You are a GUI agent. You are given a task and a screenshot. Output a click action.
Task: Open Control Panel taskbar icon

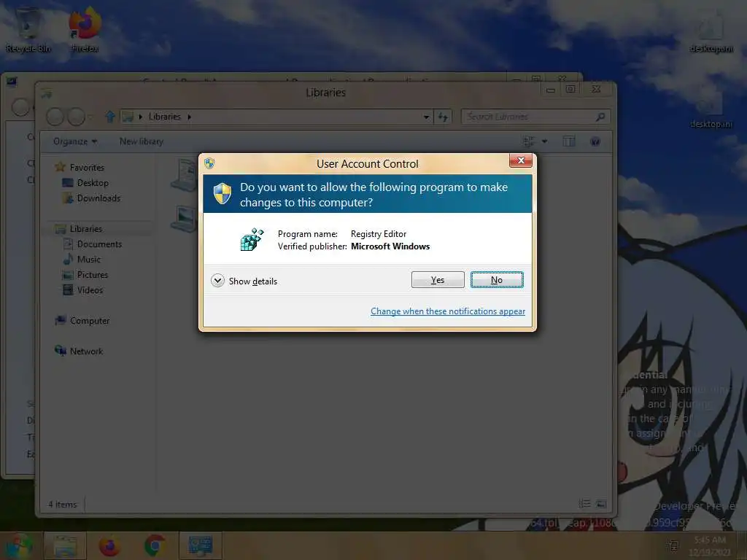pyautogui.click(x=200, y=545)
